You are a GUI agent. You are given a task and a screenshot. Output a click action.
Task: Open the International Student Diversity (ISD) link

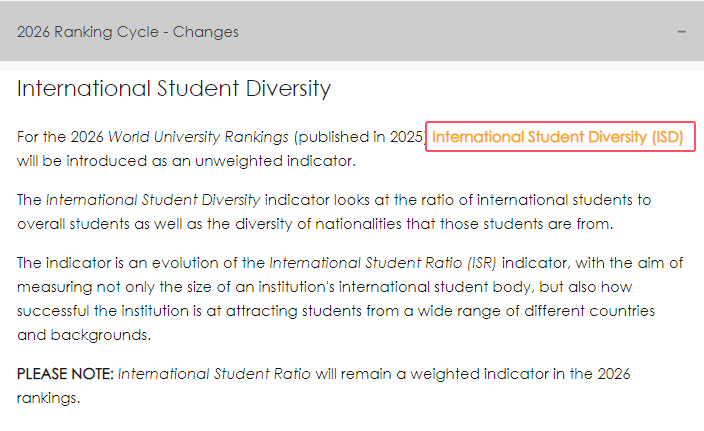click(x=558, y=137)
